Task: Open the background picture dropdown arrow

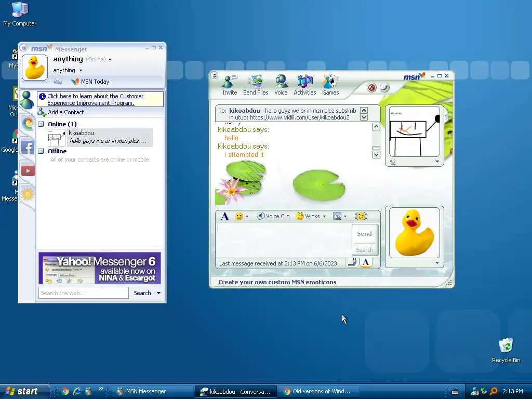Action: [345, 217]
